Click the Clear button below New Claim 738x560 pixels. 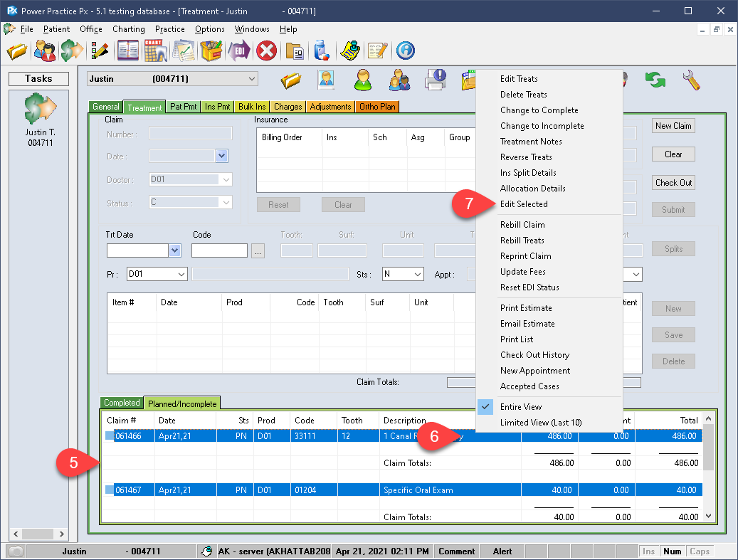tap(673, 154)
